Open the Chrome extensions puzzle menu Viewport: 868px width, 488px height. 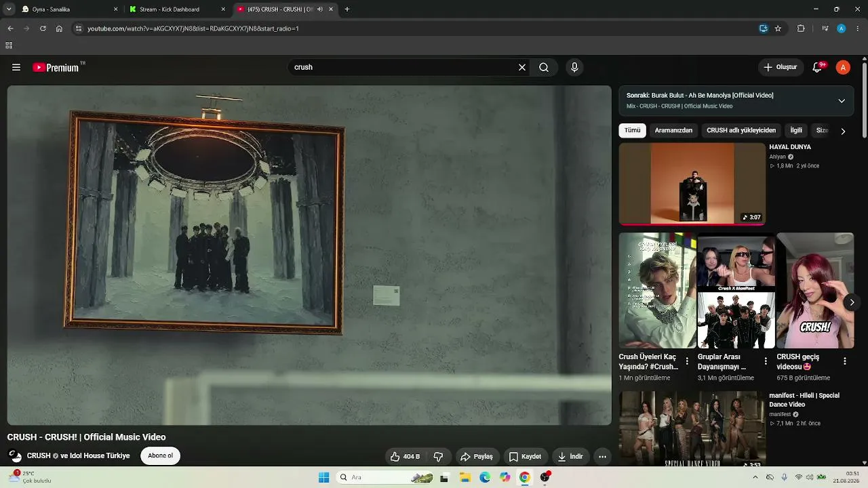pos(801,28)
